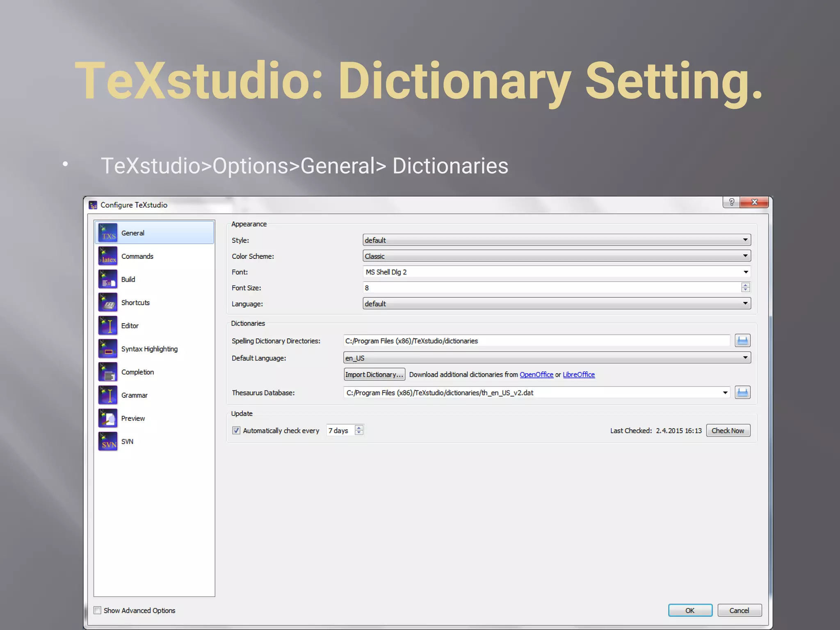Open the Shortcuts category icon

[x=108, y=303]
